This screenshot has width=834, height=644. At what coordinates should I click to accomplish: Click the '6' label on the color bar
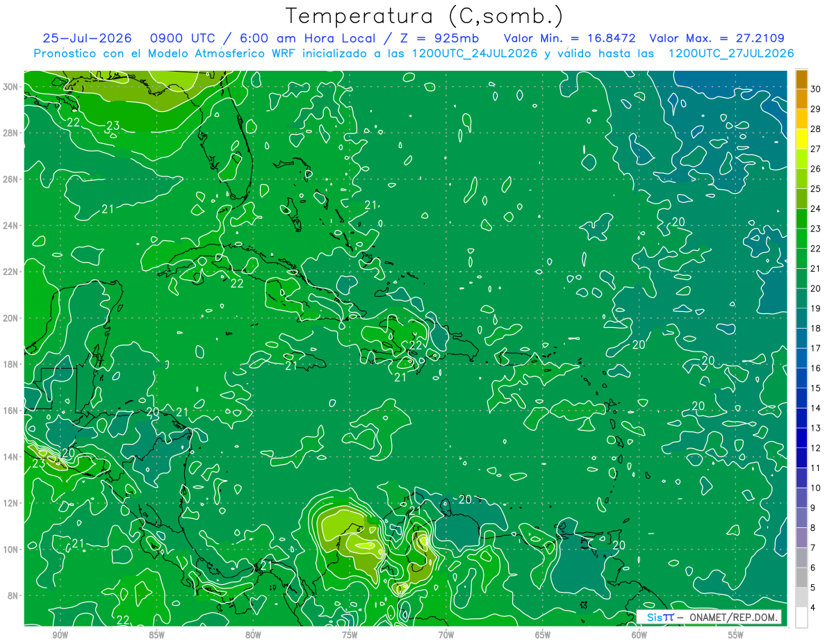(x=814, y=568)
